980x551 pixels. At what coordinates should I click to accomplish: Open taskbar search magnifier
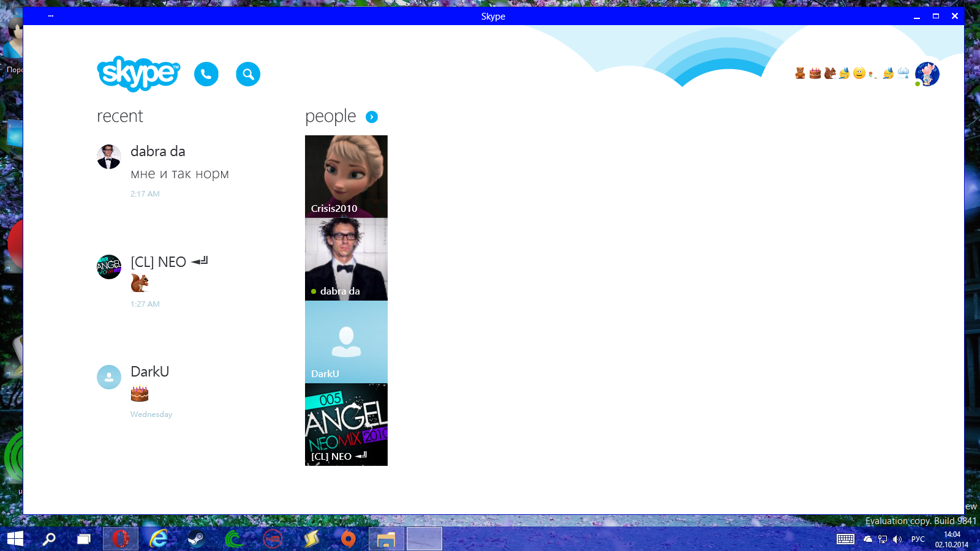[49, 539]
